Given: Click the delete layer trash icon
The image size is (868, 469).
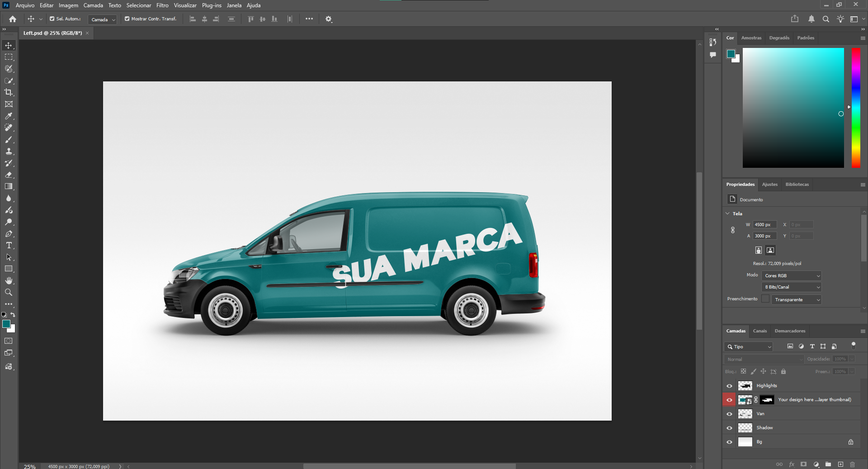Looking at the screenshot, I should coord(852,464).
